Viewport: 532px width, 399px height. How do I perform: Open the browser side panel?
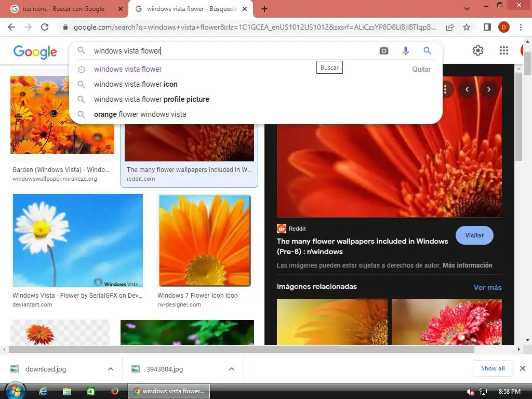coord(487,27)
